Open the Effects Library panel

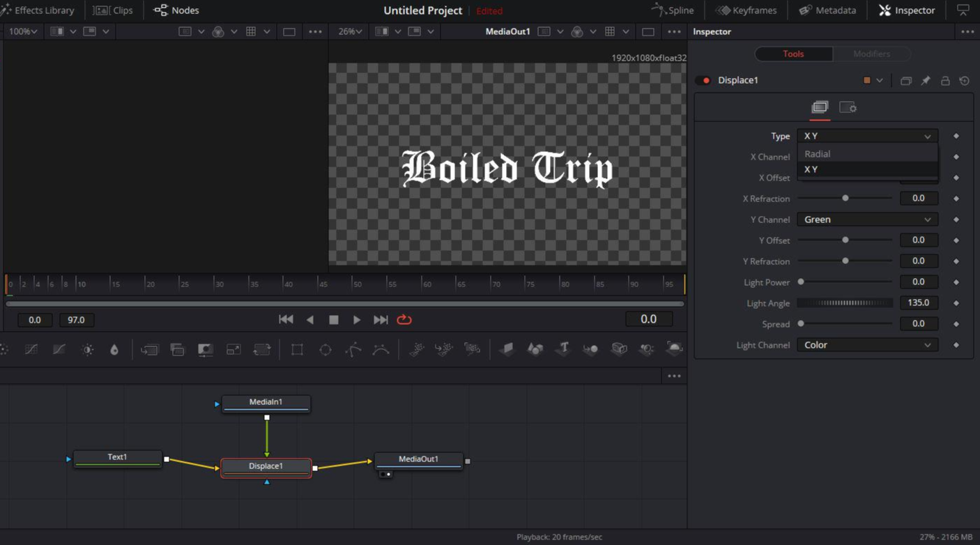tap(38, 10)
